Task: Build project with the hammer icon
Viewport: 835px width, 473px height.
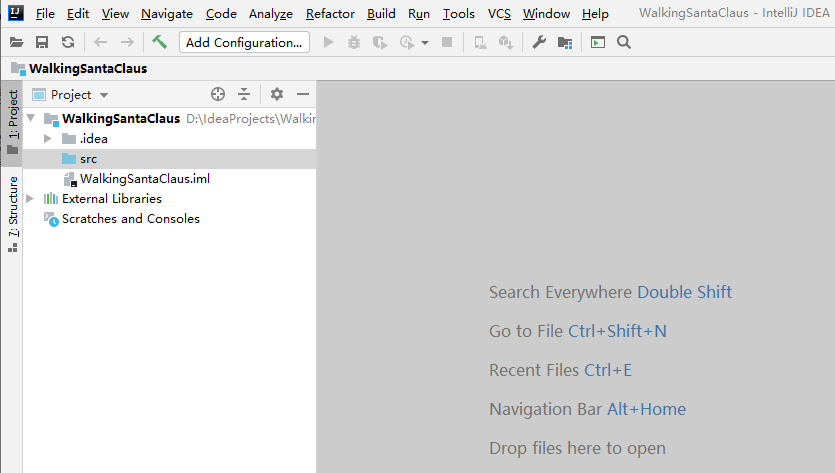Action: pos(159,42)
